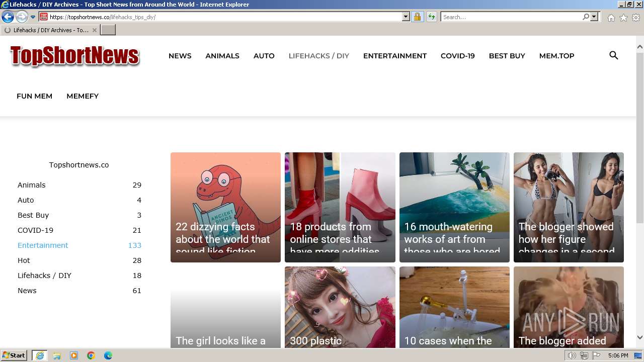Select Auto category in sidebar
Viewport: 644px width, 362px height.
pyautogui.click(x=79, y=200)
